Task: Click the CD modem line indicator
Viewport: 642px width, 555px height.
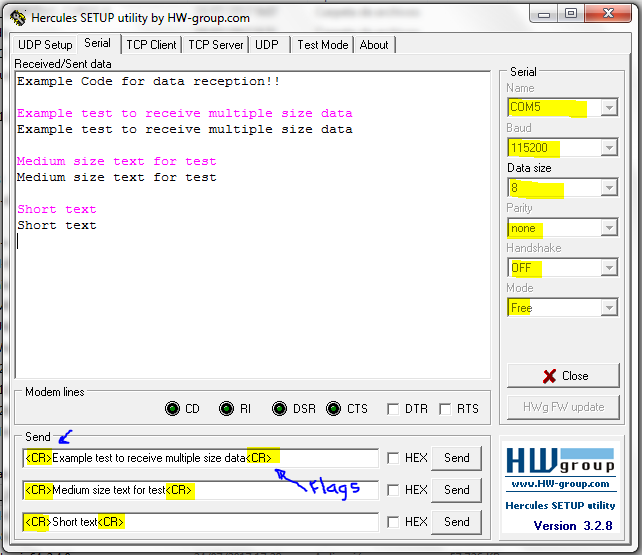Action: (172, 408)
